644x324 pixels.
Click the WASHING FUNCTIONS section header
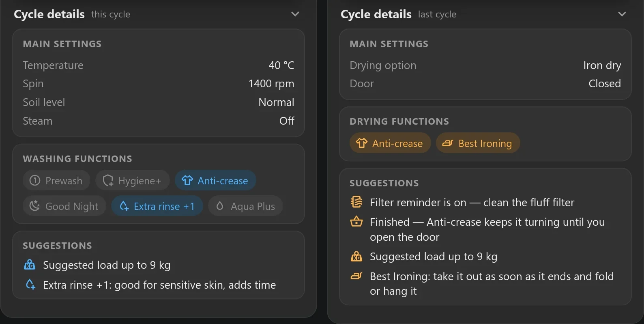[x=77, y=159]
